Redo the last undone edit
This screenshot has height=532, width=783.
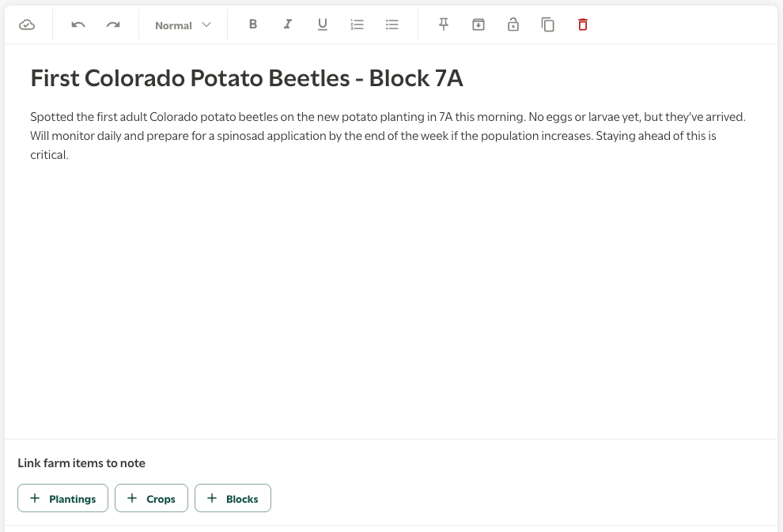pos(113,25)
